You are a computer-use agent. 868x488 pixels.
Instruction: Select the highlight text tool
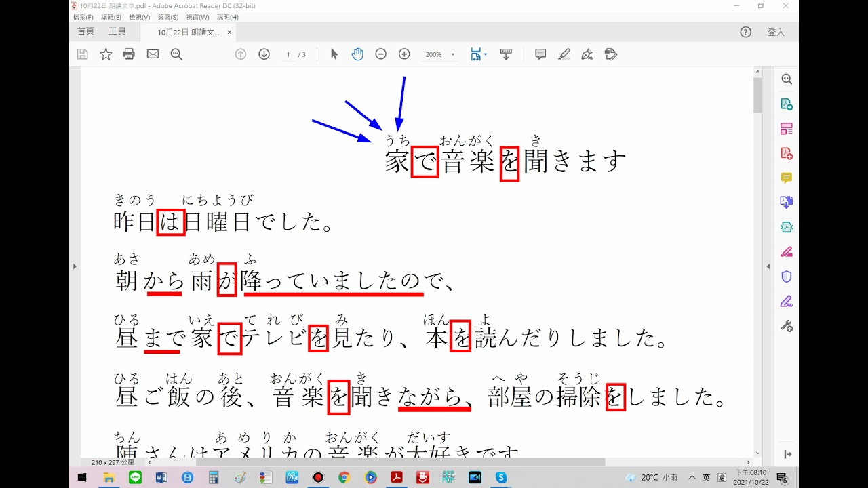[x=564, y=54]
